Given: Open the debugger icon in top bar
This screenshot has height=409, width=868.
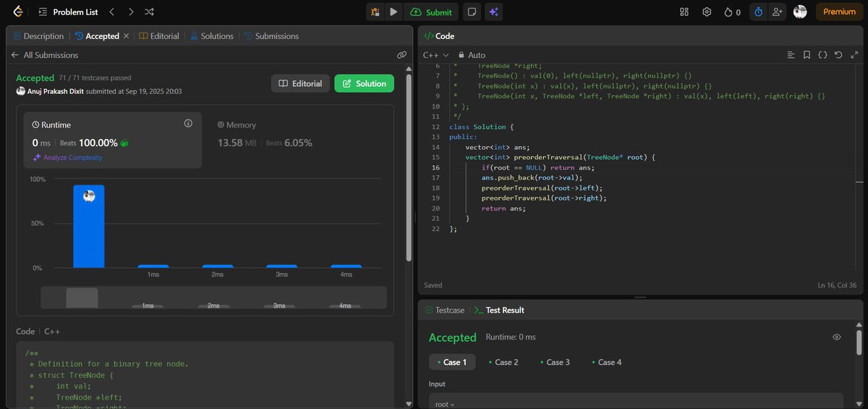Looking at the screenshot, I should [x=375, y=12].
